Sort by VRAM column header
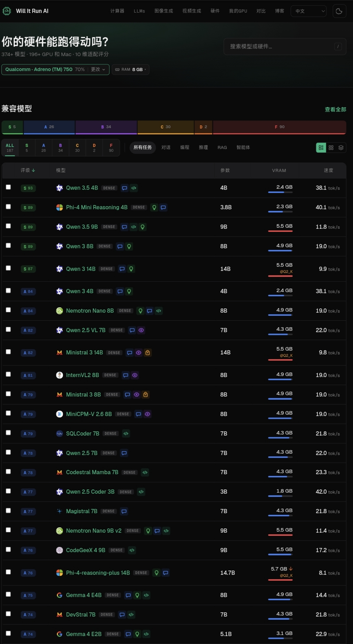353x644 pixels. pyautogui.click(x=279, y=170)
